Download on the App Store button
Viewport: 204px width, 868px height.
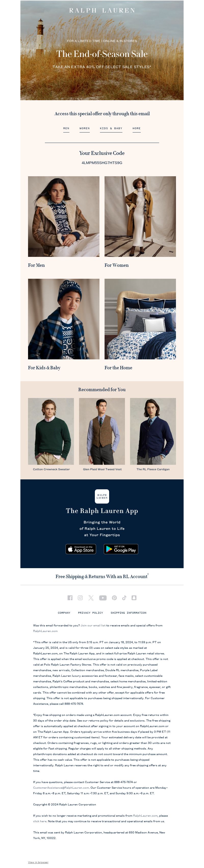click(x=81, y=549)
